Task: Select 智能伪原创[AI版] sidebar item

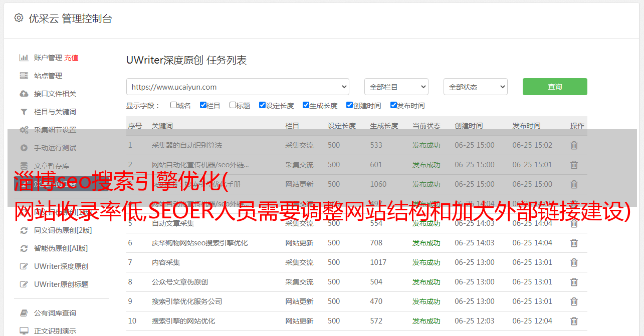Action: [61, 248]
